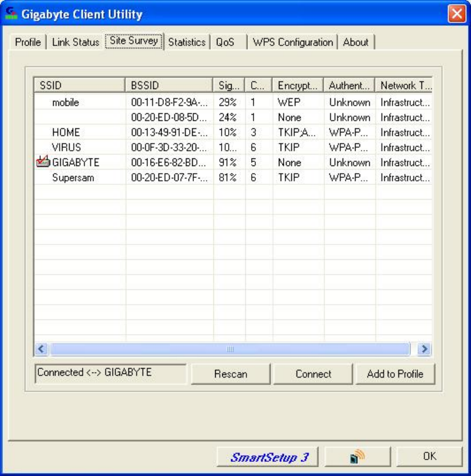This screenshot has height=476, width=471.
Task: Click BSSID 00-16-E6-82-BD... cell
Action: coord(169,162)
